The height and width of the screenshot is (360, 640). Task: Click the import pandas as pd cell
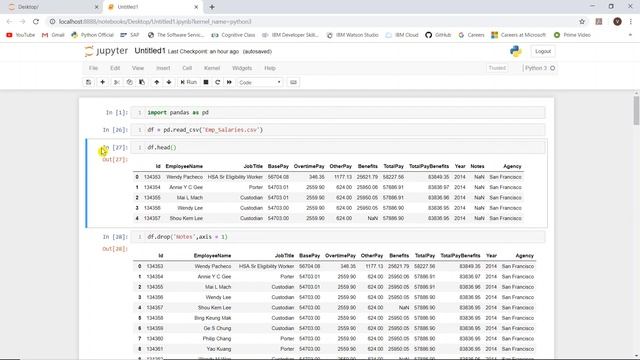[338, 113]
